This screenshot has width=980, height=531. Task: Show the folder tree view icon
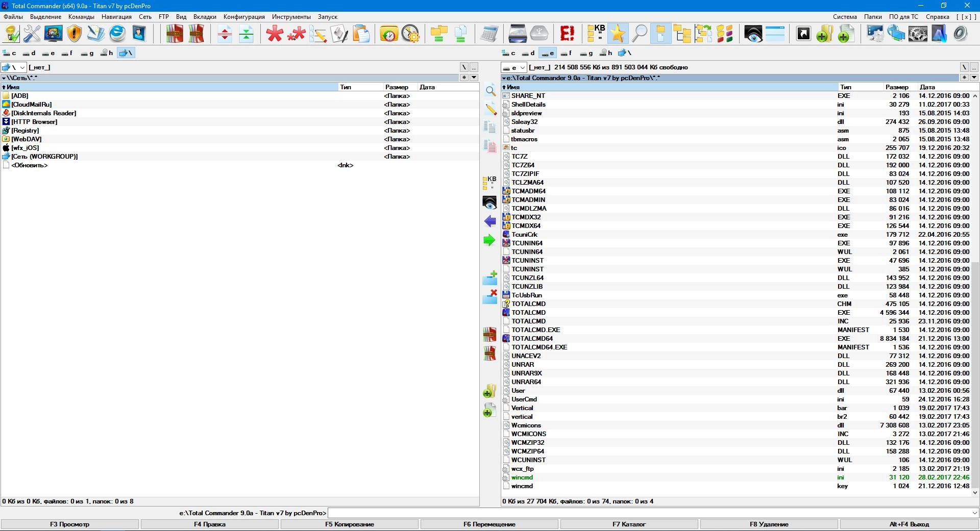tap(682, 34)
